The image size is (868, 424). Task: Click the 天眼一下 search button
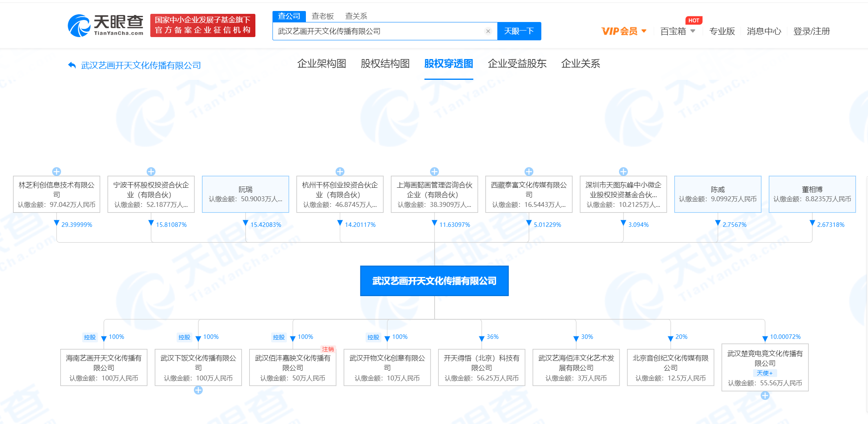[519, 31]
